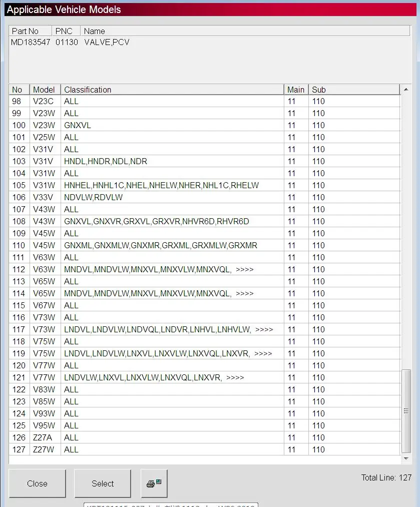Click the Part No column header

[30, 31]
